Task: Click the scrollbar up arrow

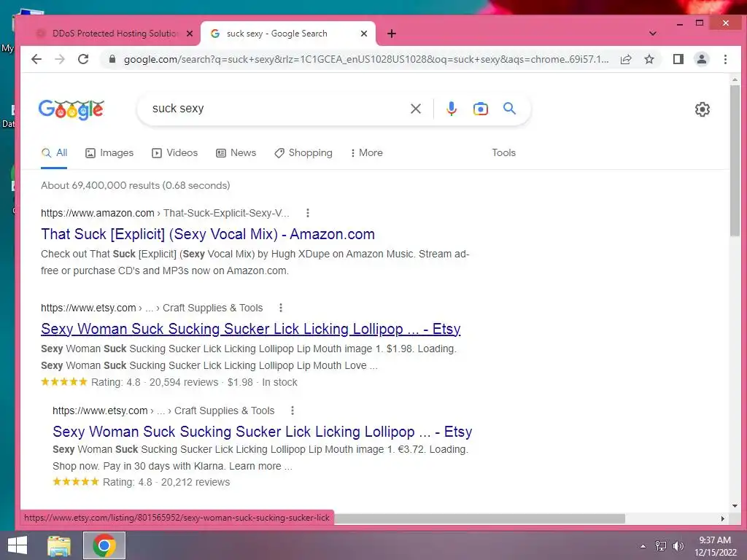Action: [x=735, y=79]
